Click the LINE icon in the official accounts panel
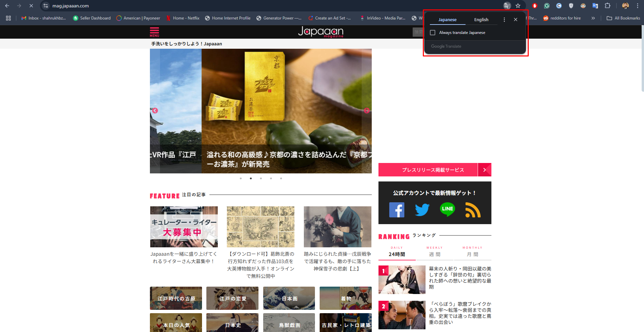Image resolution: width=644 pixels, height=332 pixels. point(447,209)
